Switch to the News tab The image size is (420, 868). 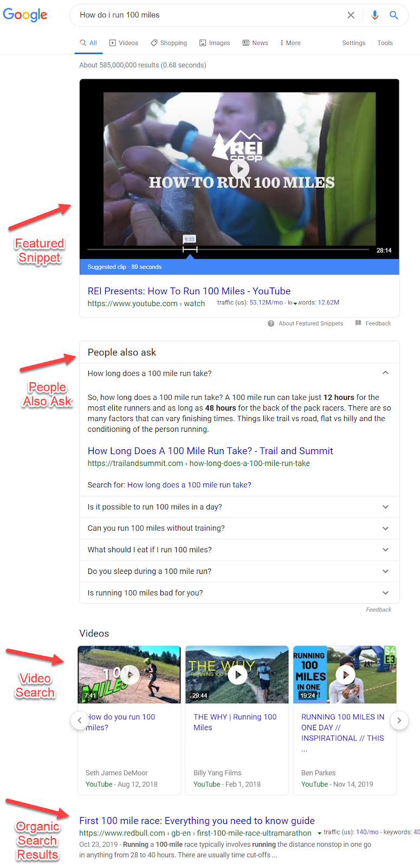coord(255,43)
